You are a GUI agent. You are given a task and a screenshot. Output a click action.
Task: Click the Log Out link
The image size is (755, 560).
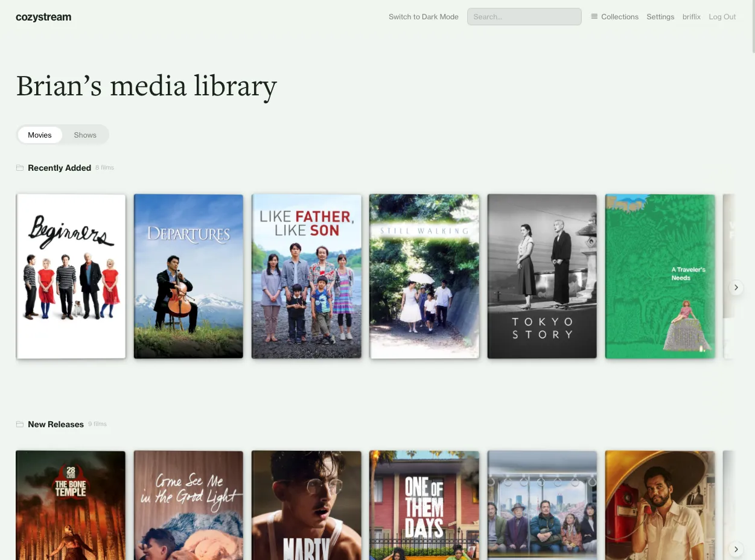pyautogui.click(x=722, y=17)
